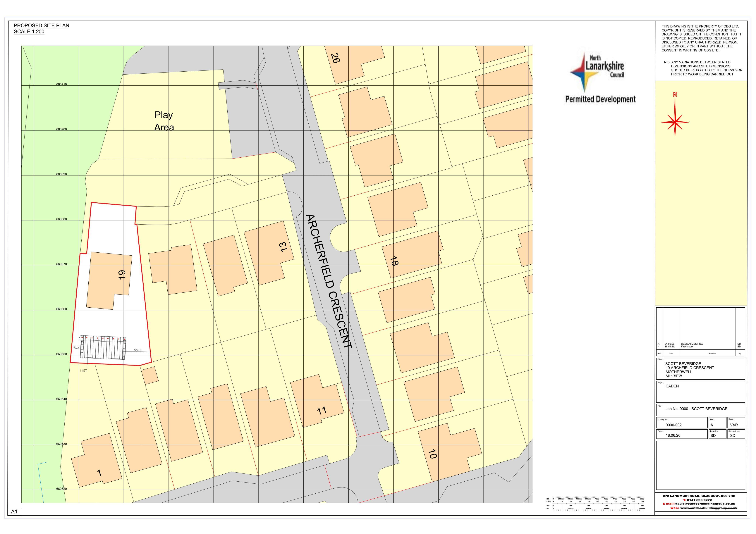Click the 'Job No. 0000 - SCOTT BEVERIDGE' title
This screenshot has width=756, height=534.
click(x=696, y=409)
